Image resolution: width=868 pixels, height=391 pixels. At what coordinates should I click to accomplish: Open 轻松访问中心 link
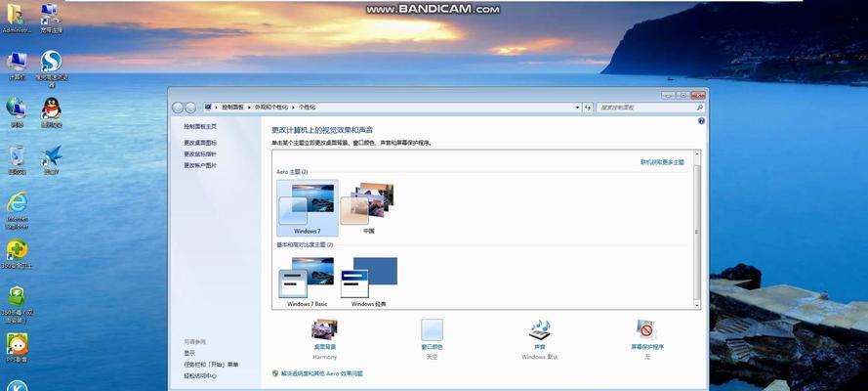tap(200, 376)
